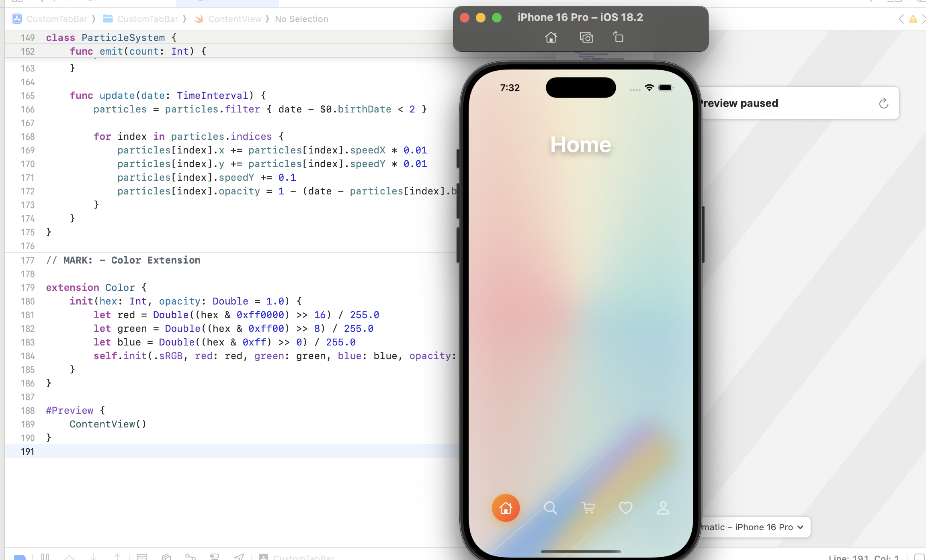Open the CustomTabBar project breadcrumb

56,19
